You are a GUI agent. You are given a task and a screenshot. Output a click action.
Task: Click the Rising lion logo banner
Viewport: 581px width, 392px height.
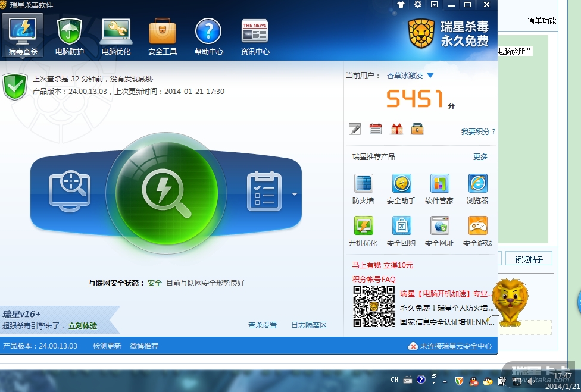pyautogui.click(x=448, y=34)
